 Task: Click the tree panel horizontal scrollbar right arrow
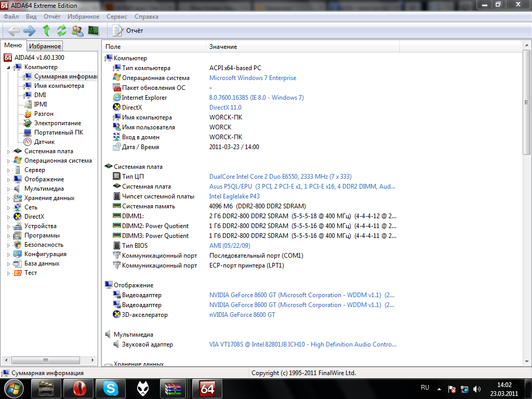pos(92,360)
